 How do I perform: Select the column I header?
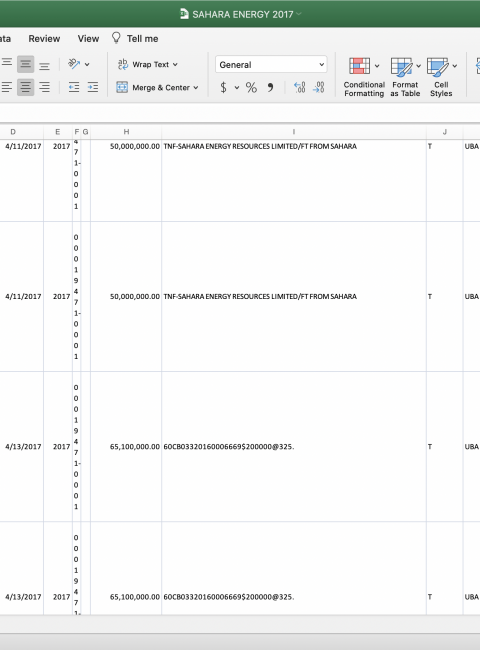coord(294,132)
